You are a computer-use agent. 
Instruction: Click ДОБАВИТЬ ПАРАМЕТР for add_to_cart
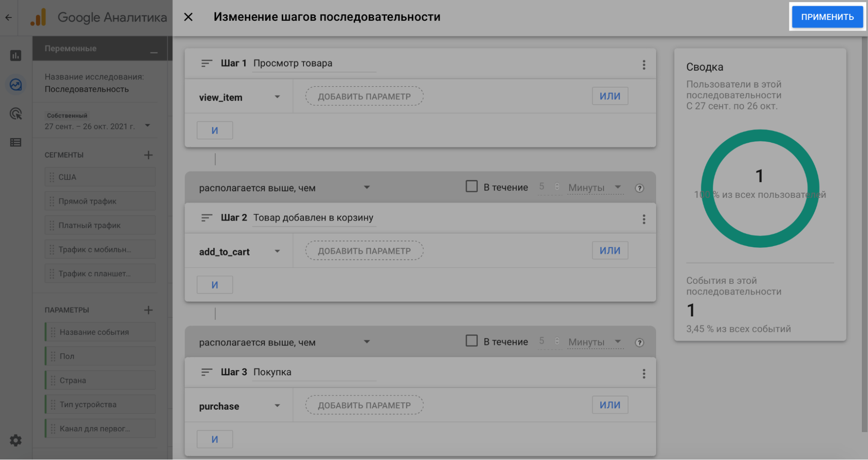(x=364, y=251)
